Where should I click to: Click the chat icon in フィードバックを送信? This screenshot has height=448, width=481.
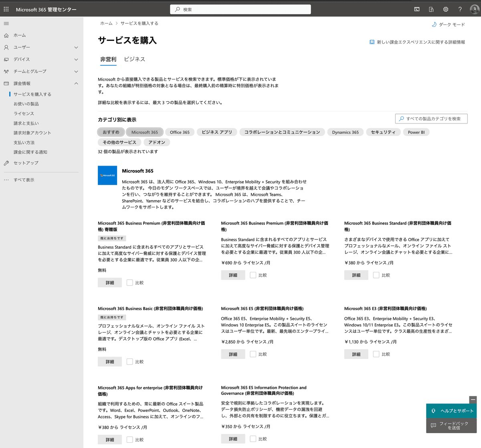tap(433, 426)
